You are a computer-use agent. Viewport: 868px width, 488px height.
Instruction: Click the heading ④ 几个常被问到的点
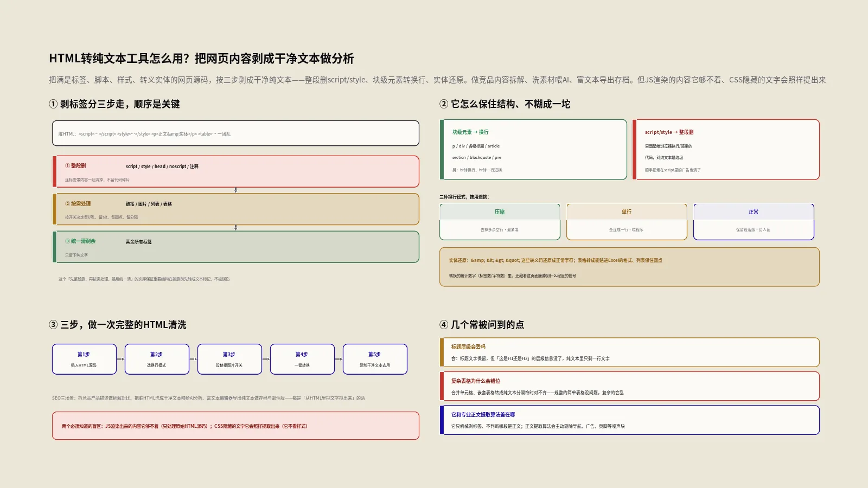[x=482, y=325]
